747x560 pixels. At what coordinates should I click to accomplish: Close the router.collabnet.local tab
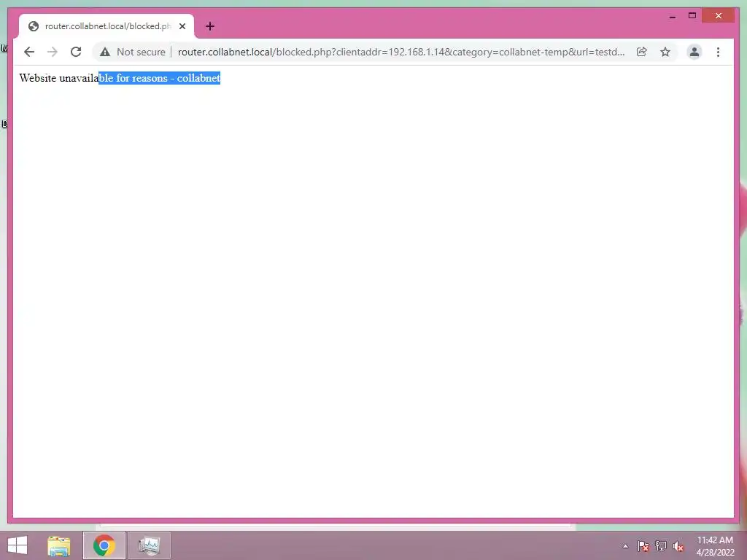pos(182,27)
